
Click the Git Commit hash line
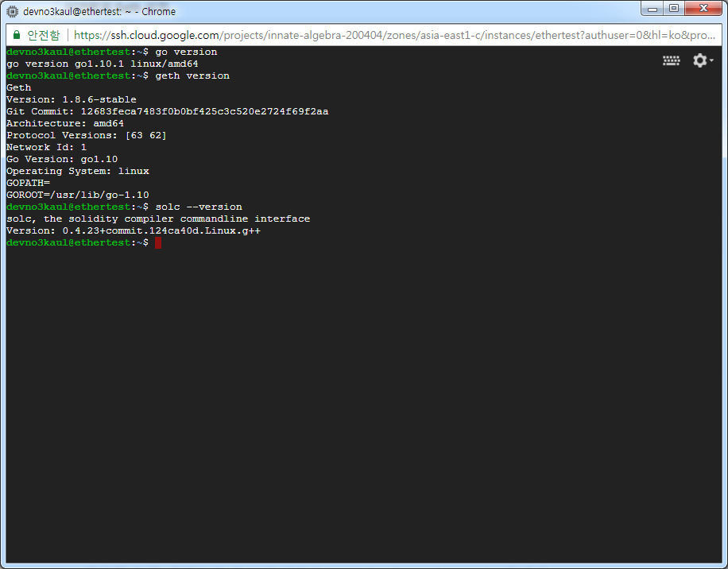[168, 111]
